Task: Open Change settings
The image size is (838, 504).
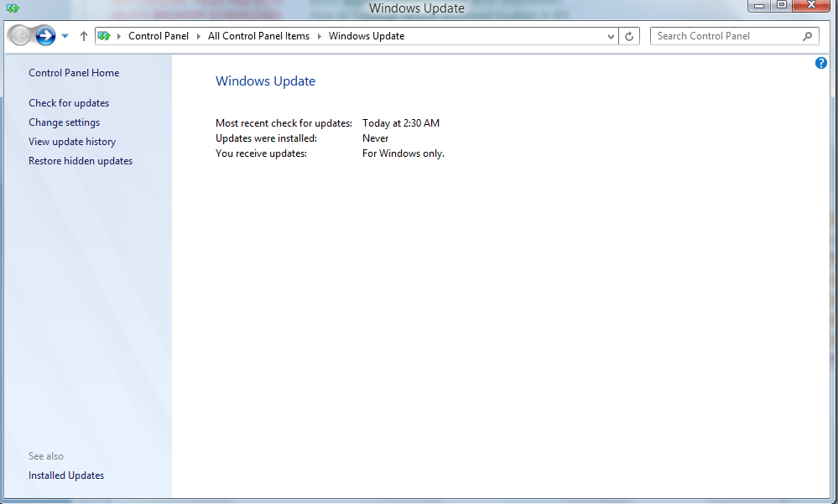Action: 64,122
